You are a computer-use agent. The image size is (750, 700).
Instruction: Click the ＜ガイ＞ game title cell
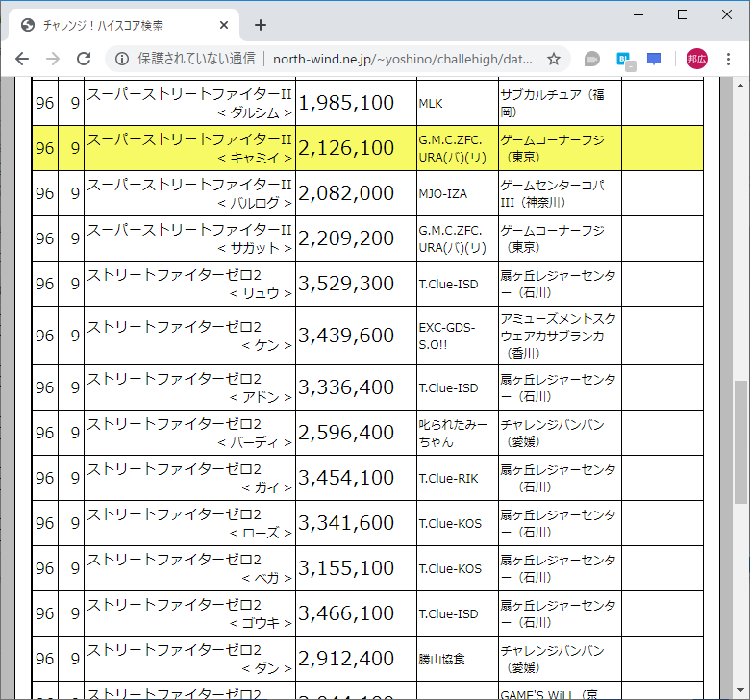point(189,478)
